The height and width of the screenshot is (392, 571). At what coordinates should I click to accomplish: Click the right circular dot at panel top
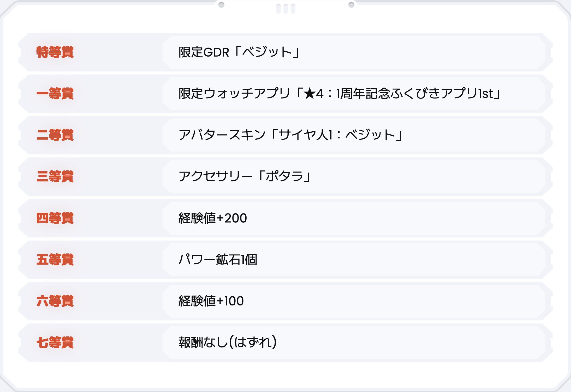click(351, 5)
